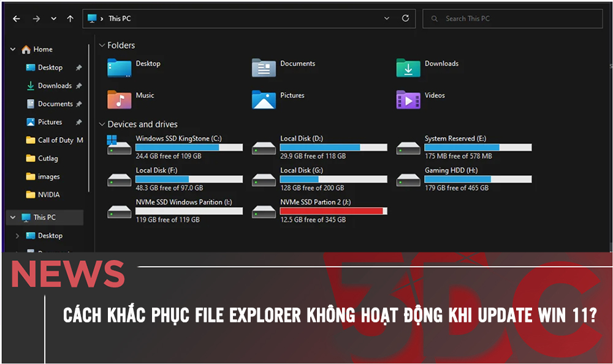Image resolution: width=613 pixels, height=364 pixels.
Task: Click '119 GB free of 119 GB' text
Action: click(168, 220)
